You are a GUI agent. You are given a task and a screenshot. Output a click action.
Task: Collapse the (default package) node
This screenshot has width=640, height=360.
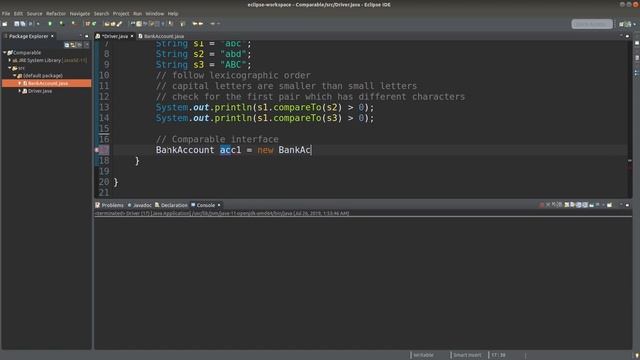[x=15, y=76]
